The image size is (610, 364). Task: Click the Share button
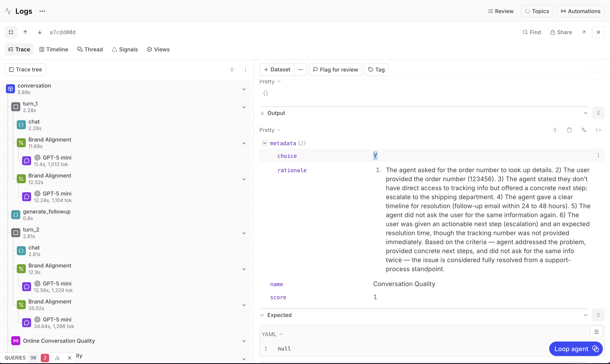[x=561, y=32]
